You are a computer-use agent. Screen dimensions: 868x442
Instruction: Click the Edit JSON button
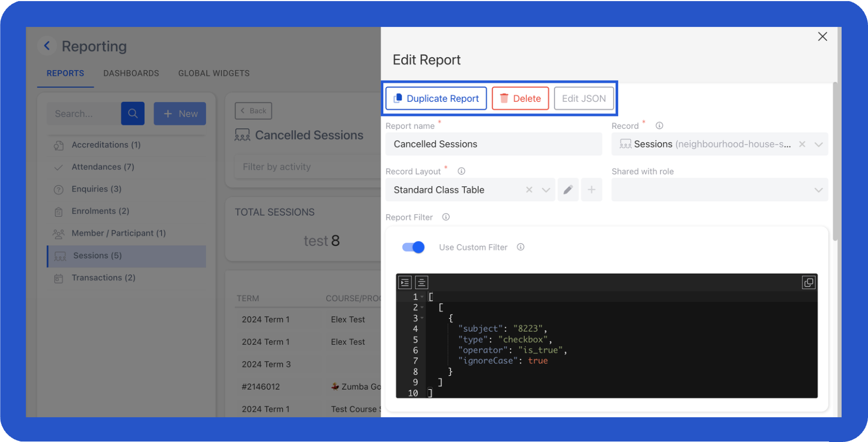pos(584,99)
